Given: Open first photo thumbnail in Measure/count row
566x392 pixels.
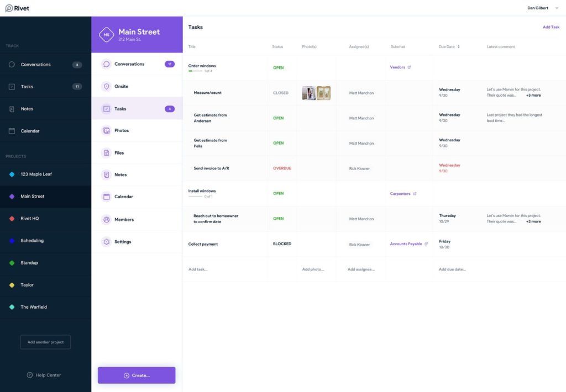Looking at the screenshot, I should point(309,93).
